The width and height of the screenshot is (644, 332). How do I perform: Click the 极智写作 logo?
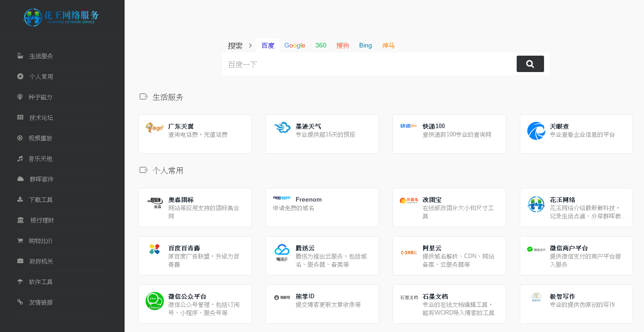(536, 297)
